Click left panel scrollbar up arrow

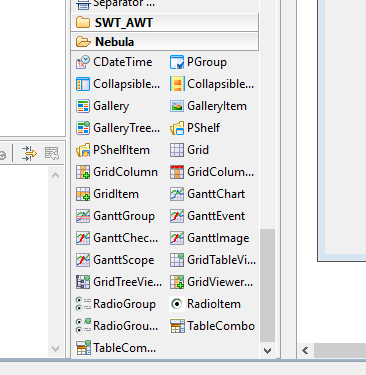click(x=56, y=175)
